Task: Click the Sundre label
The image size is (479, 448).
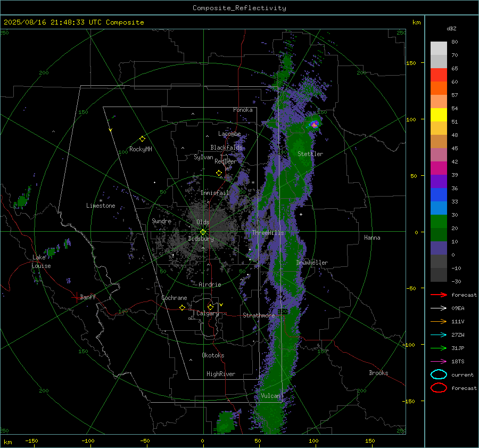Action: pyautogui.click(x=161, y=221)
